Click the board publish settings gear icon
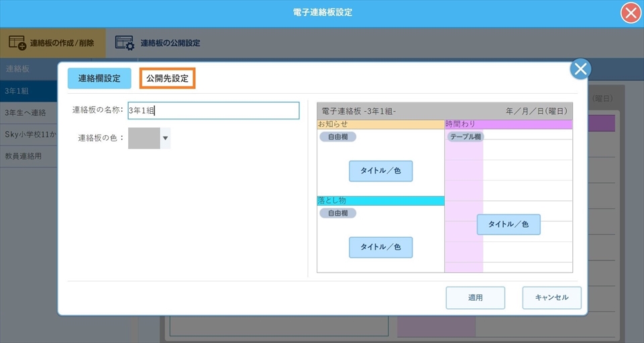The height and width of the screenshot is (343, 644). [x=124, y=43]
